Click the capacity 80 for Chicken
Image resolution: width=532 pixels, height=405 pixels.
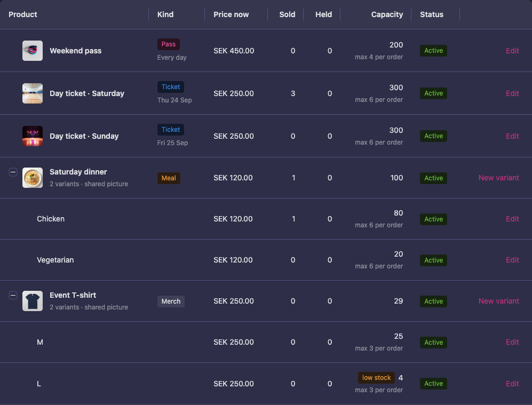[x=398, y=213]
